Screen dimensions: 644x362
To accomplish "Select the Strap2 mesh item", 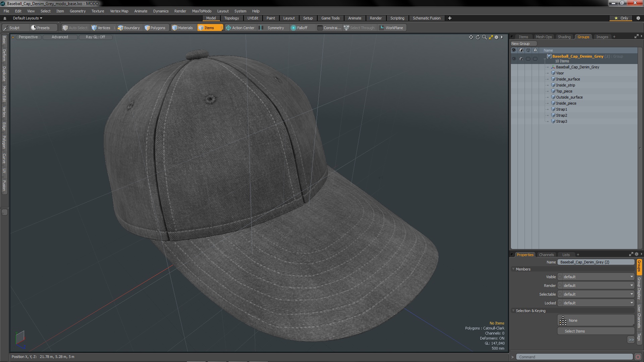I will coord(561,115).
